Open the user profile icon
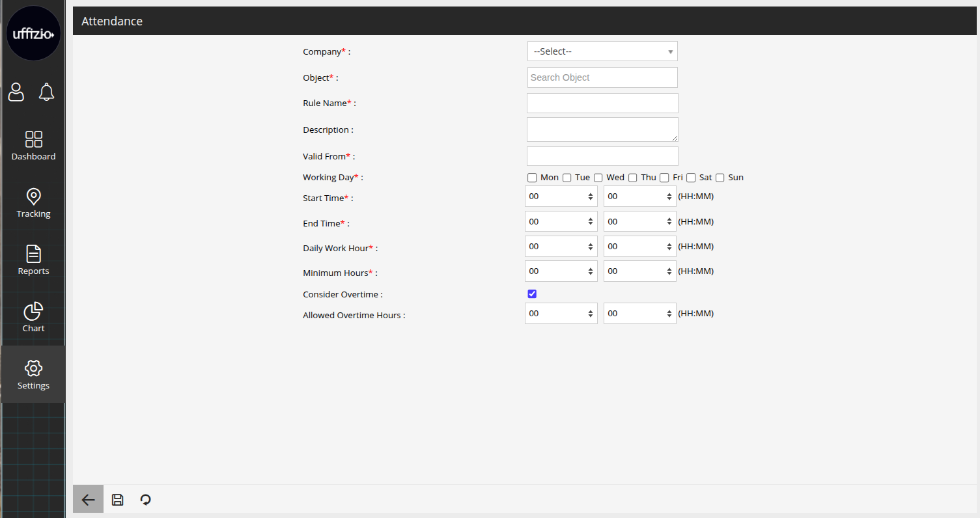 pyautogui.click(x=16, y=92)
